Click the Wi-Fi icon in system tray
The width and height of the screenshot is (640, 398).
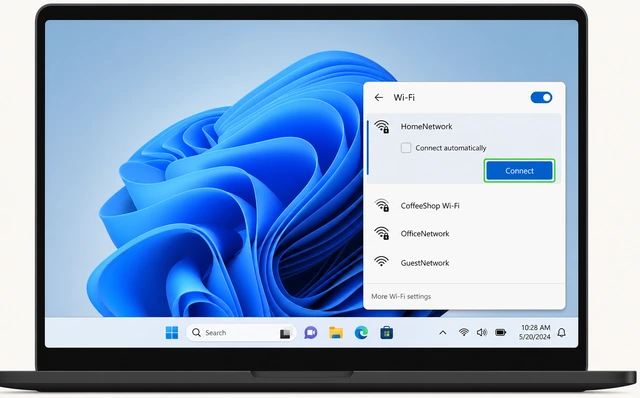click(x=463, y=332)
